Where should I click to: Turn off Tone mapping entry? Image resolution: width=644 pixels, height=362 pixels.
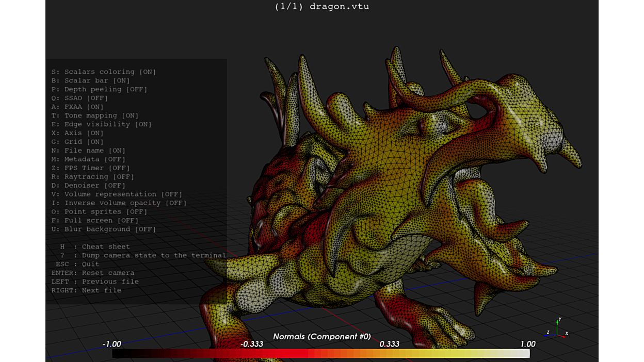[x=95, y=116]
